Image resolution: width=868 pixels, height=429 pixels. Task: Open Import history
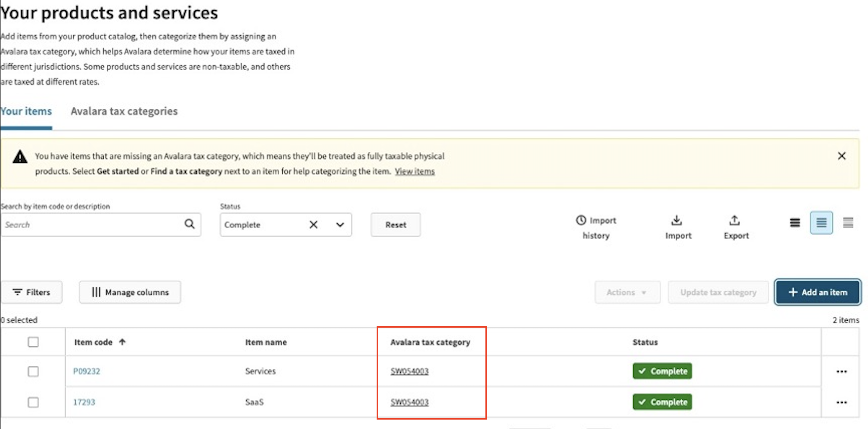tap(596, 227)
